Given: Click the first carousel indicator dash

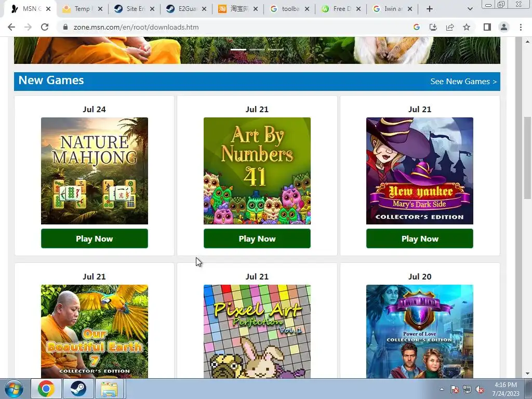Looking at the screenshot, I should [238, 49].
